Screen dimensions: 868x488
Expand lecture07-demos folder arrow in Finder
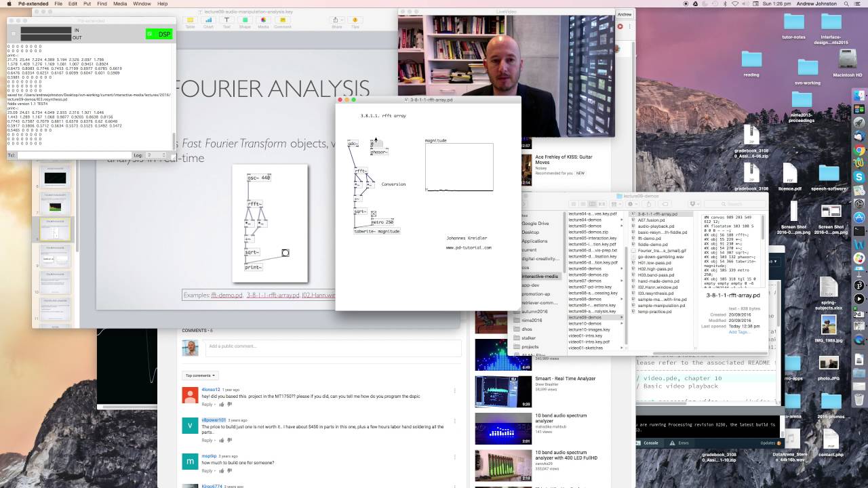pos(622,281)
